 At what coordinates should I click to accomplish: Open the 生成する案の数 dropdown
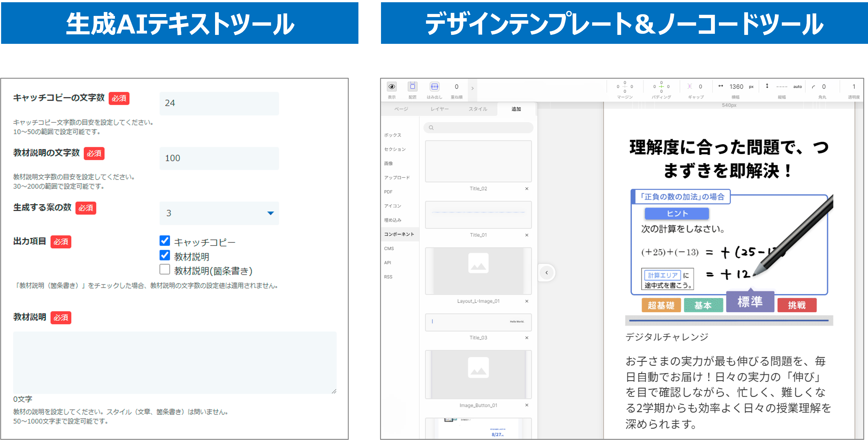pos(219,213)
